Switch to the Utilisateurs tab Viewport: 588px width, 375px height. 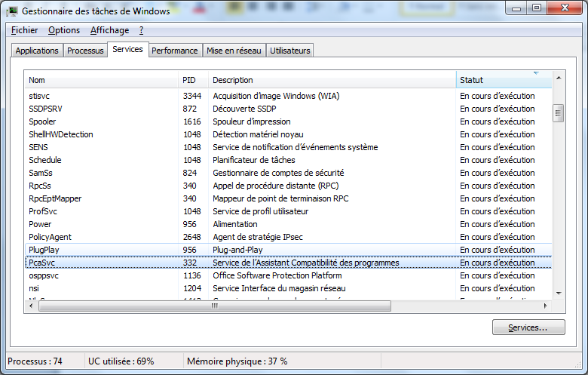(289, 51)
